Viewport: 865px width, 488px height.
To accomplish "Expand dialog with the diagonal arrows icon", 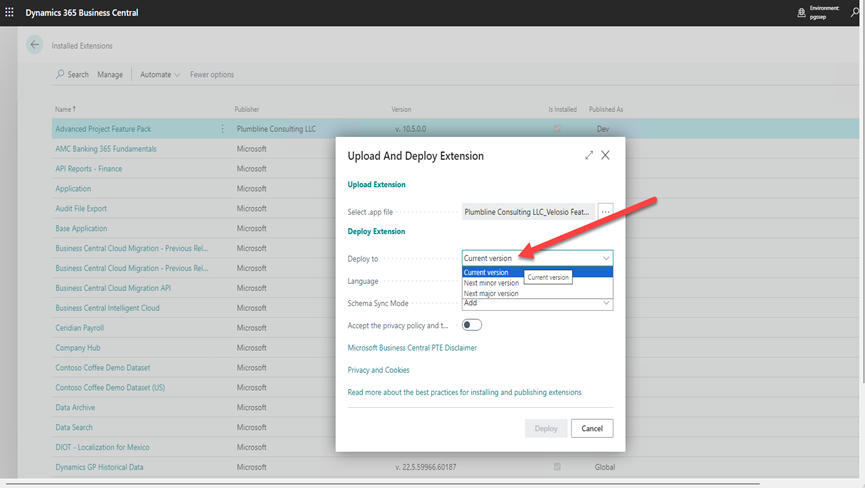I will tap(589, 155).
